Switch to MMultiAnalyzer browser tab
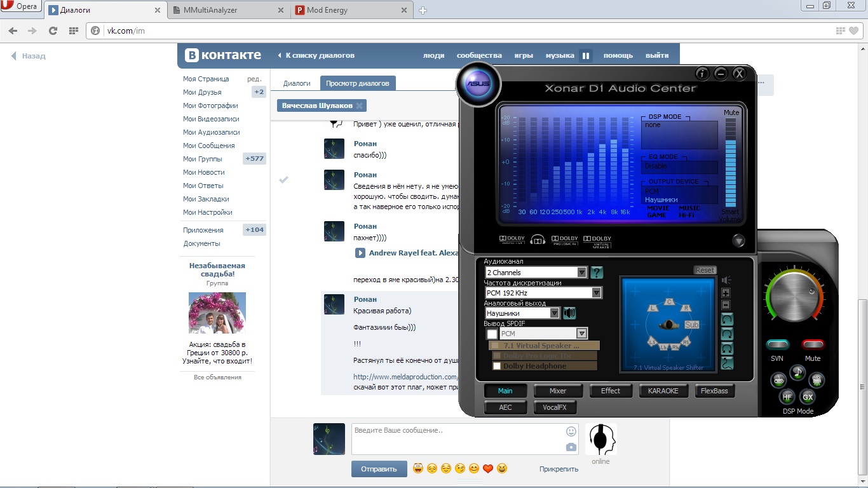Viewport: 868px width, 488px height. point(229,10)
